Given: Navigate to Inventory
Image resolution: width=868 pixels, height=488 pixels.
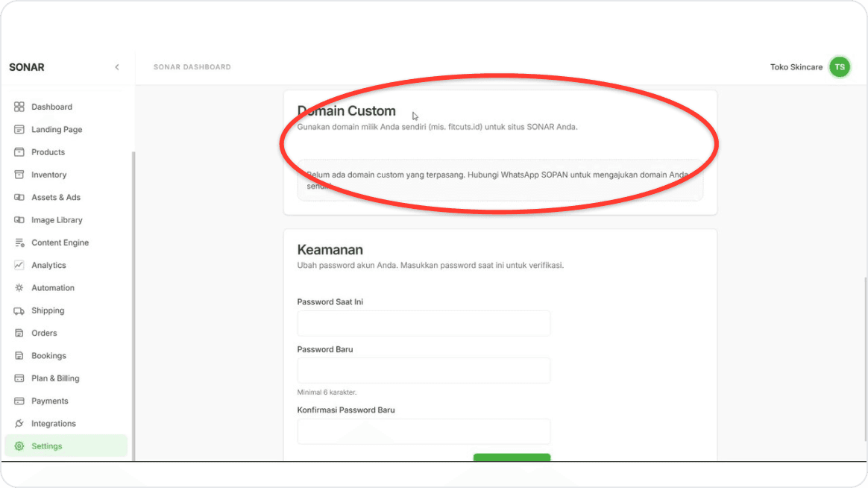Looking at the screenshot, I should click(x=66, y=175).
